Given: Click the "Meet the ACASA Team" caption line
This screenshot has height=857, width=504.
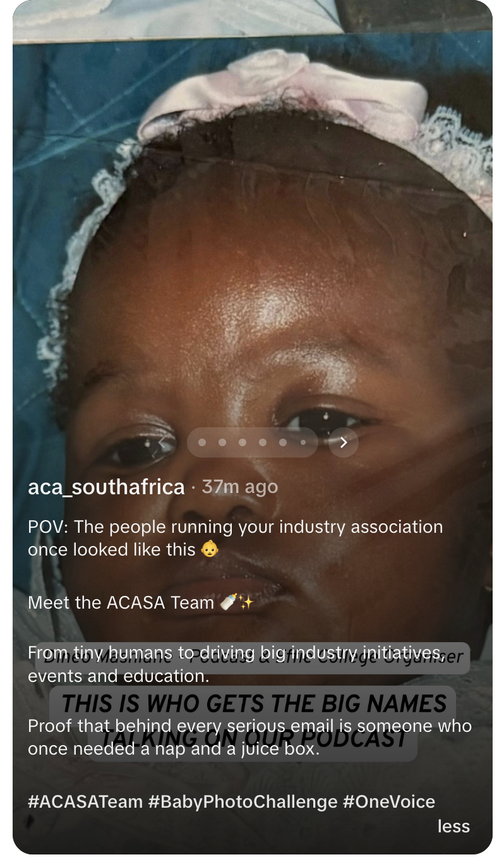Looking at the screenshot, I should [x=121, y=603].
